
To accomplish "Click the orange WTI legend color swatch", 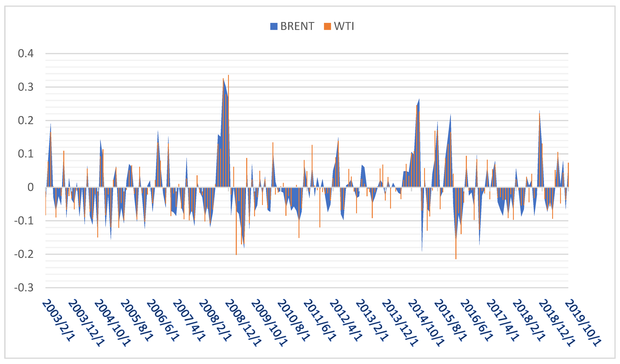I will (328, 26).
